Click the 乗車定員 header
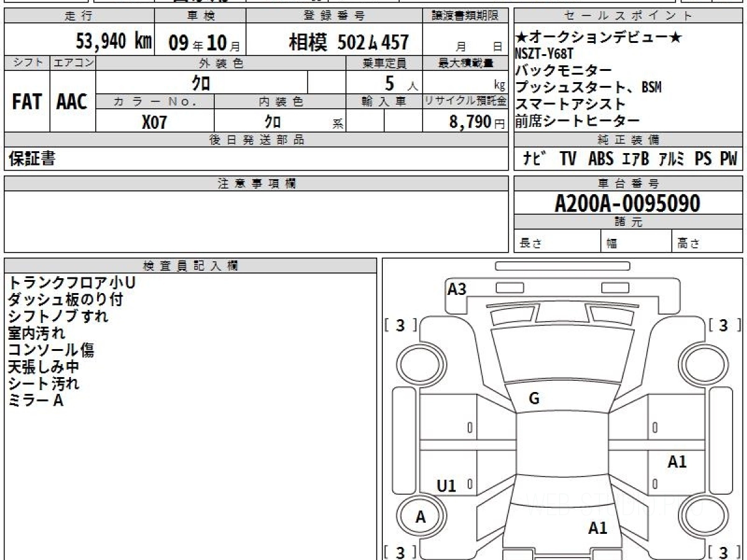 [x=384, y=63]
